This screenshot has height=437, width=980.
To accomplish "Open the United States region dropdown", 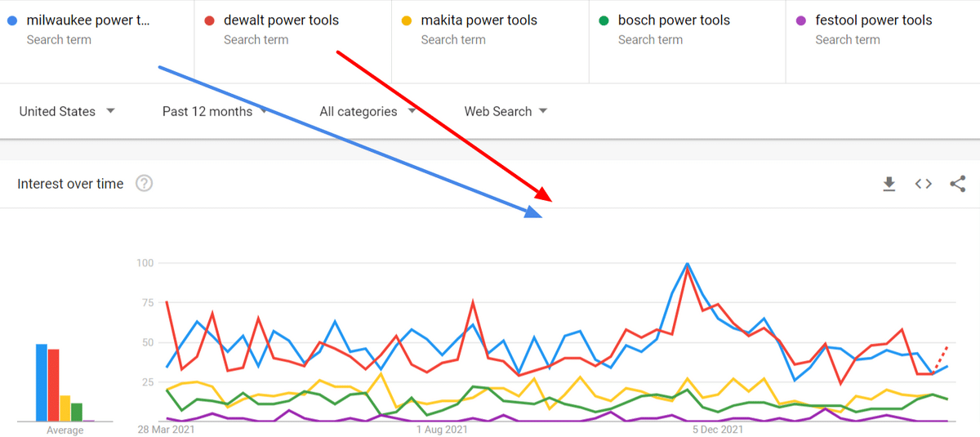I will pos(67,111).
